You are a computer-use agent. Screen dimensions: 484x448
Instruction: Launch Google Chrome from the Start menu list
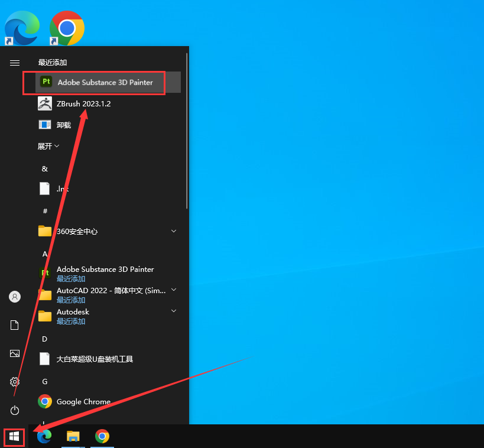[108, 402]
